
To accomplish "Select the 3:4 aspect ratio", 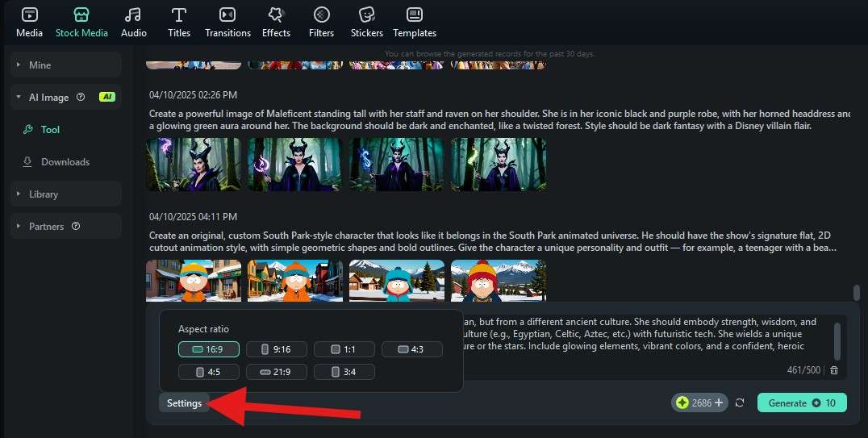I will point(344,372).
